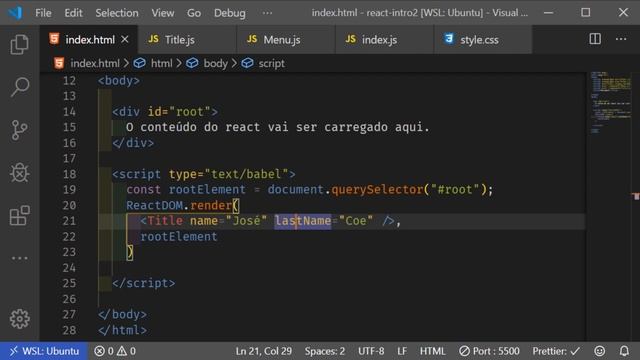Open the Debug view bug icon

coord(19,173)
